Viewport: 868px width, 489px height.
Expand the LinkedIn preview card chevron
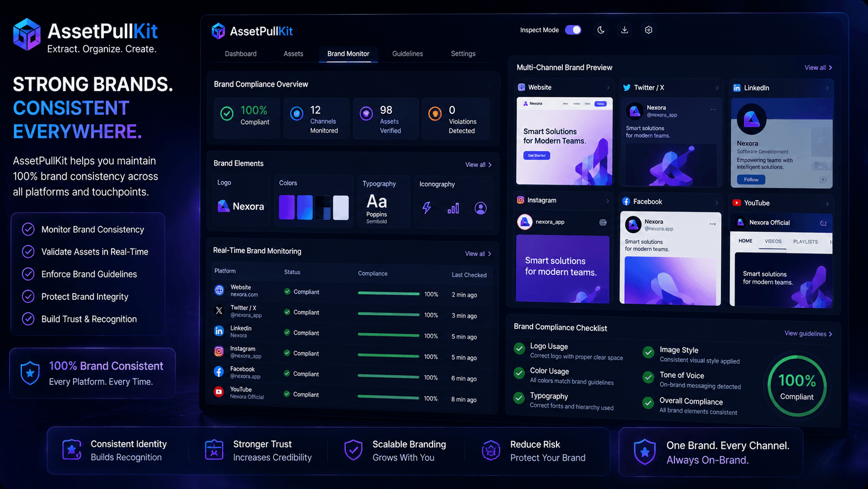tap(827, 88)
